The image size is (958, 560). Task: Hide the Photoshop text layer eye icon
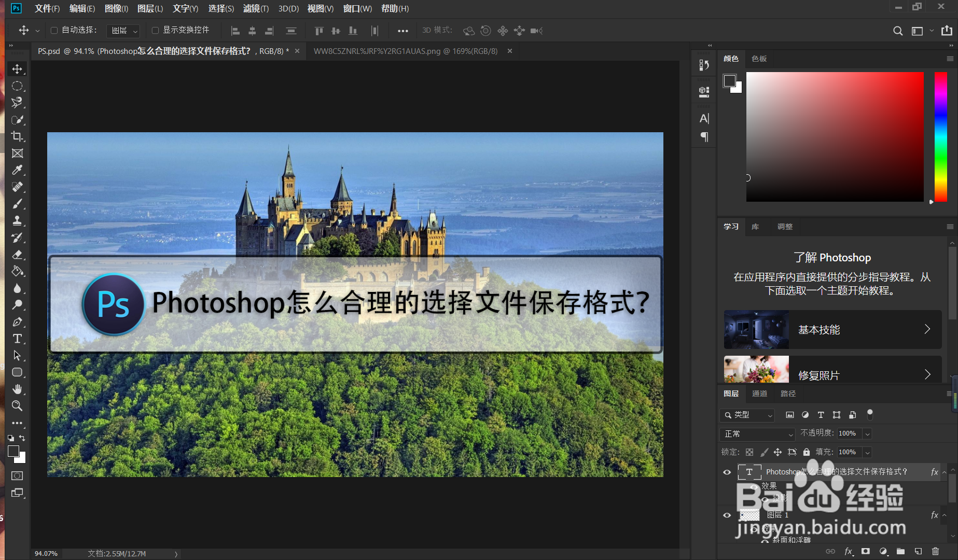coord(727,472)
